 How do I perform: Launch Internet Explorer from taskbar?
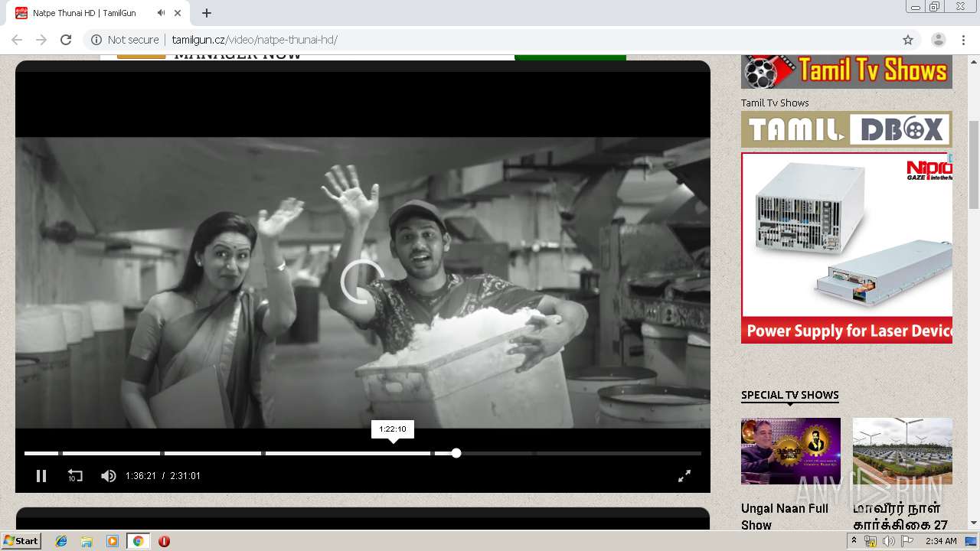point(61,541)
